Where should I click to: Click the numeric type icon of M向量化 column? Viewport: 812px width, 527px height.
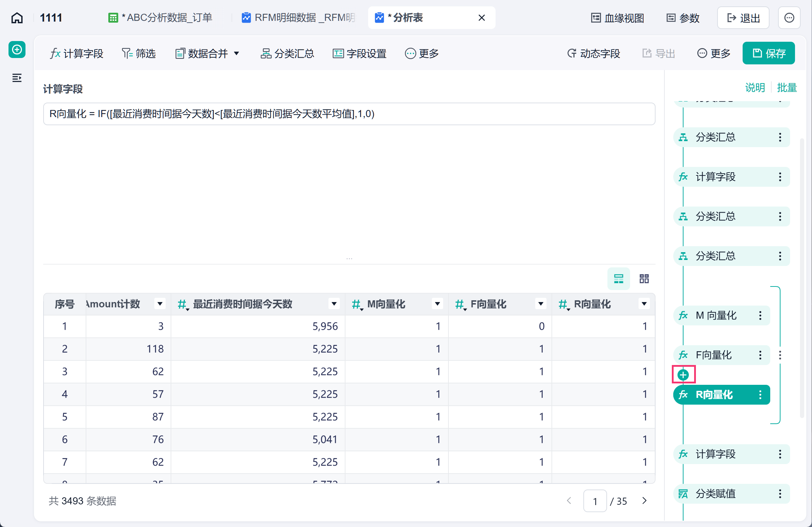[x=357, y=305]
